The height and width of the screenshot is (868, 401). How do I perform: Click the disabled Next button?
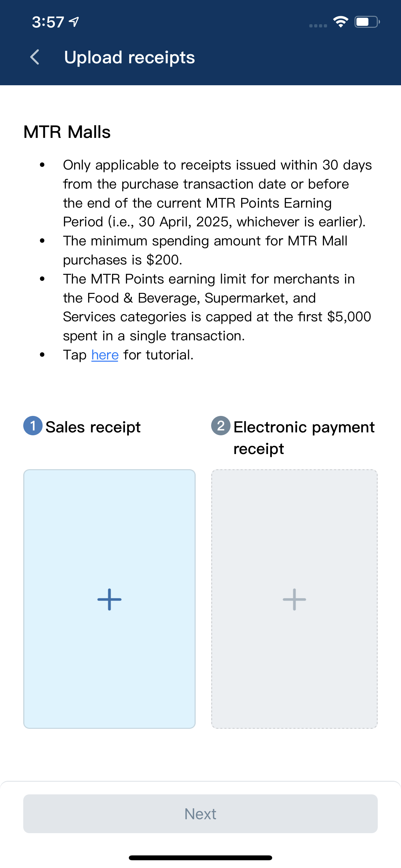tap(200, 814)
